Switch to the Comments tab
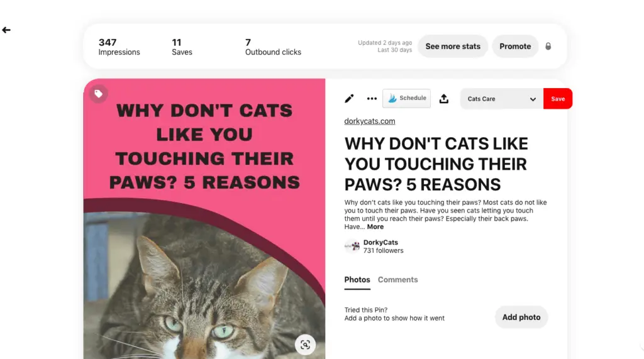Viewport: 644px width, 359px height. [397, 280]
